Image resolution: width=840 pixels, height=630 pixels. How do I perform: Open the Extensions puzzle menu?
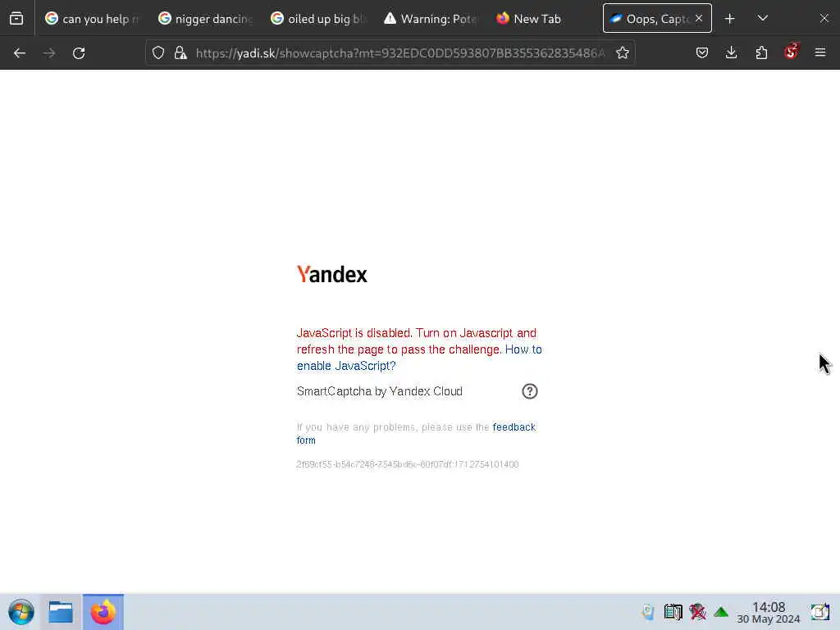point(761,53)
